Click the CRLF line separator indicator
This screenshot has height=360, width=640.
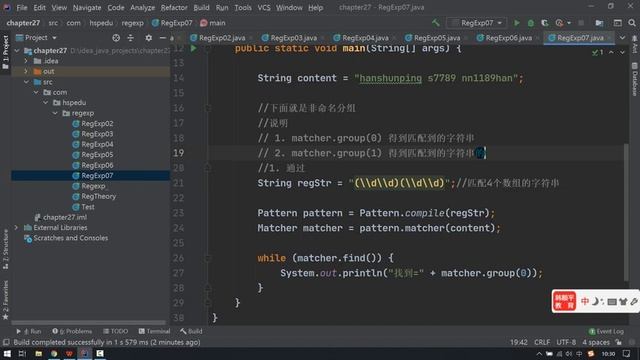point(542,342)
